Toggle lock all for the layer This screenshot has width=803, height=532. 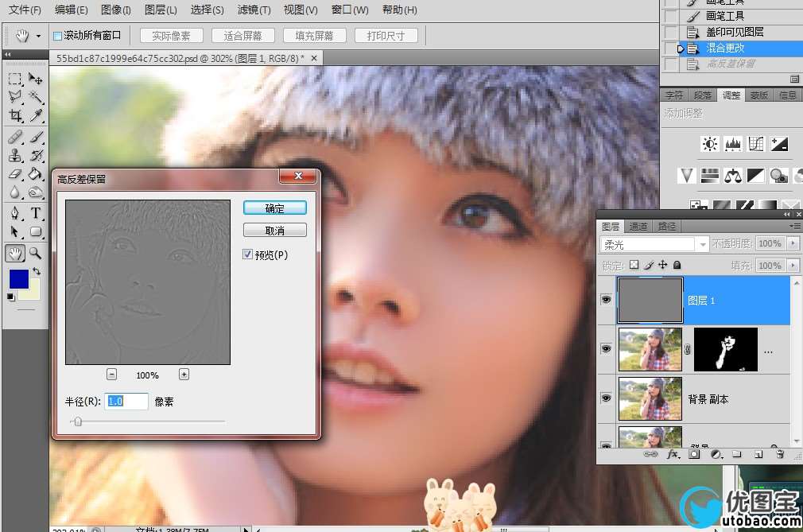coord(677,265)
